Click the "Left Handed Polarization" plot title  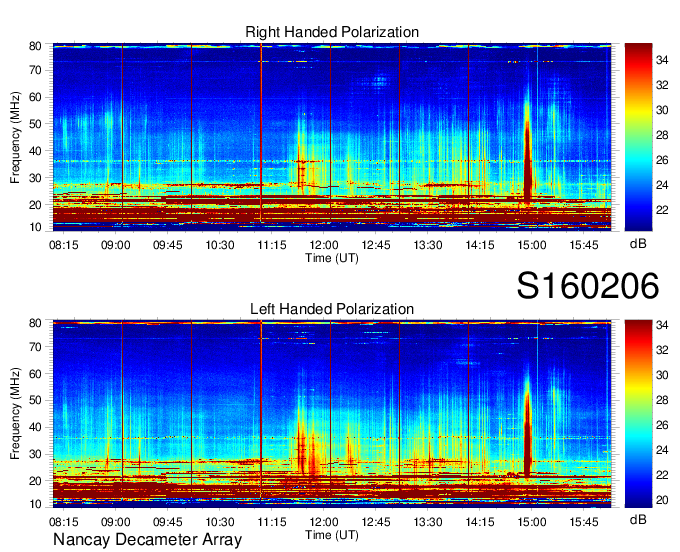pos(332,309)
